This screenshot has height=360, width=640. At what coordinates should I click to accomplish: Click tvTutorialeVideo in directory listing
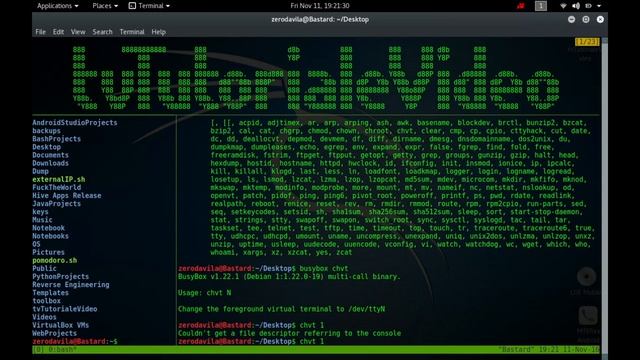[x=65, y=309]
